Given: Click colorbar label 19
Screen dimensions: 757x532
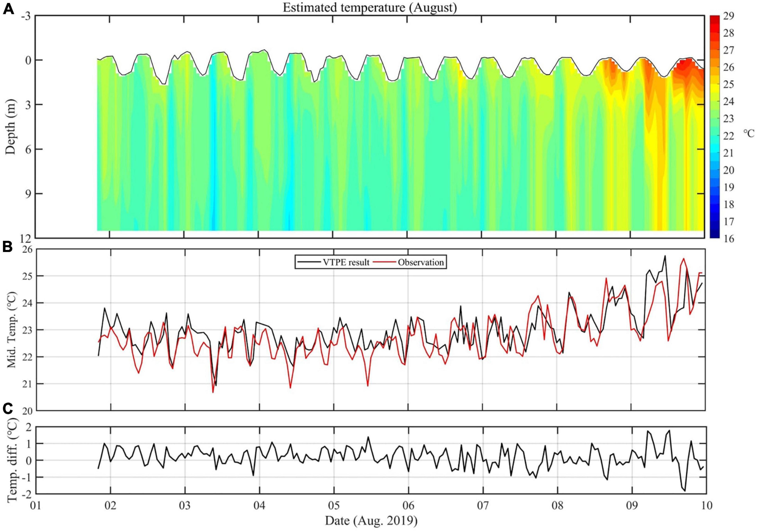Looking at the screenshot, I should tap(729, 187).
